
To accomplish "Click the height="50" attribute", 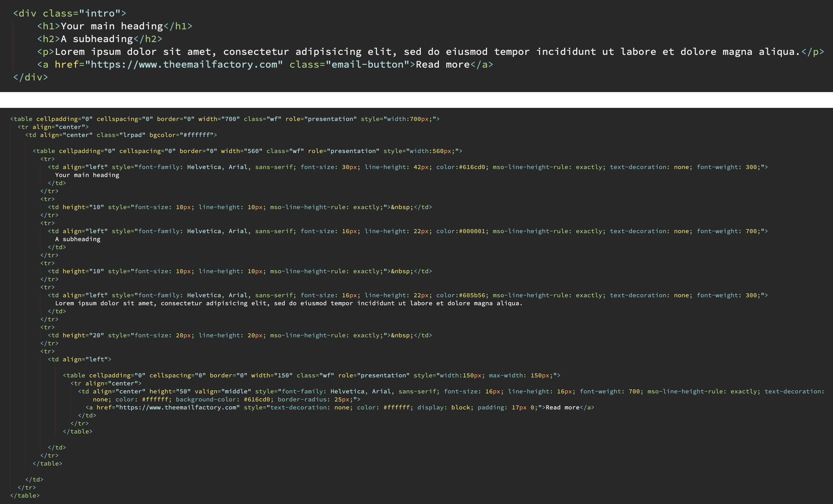I will (x=170, y=391).
